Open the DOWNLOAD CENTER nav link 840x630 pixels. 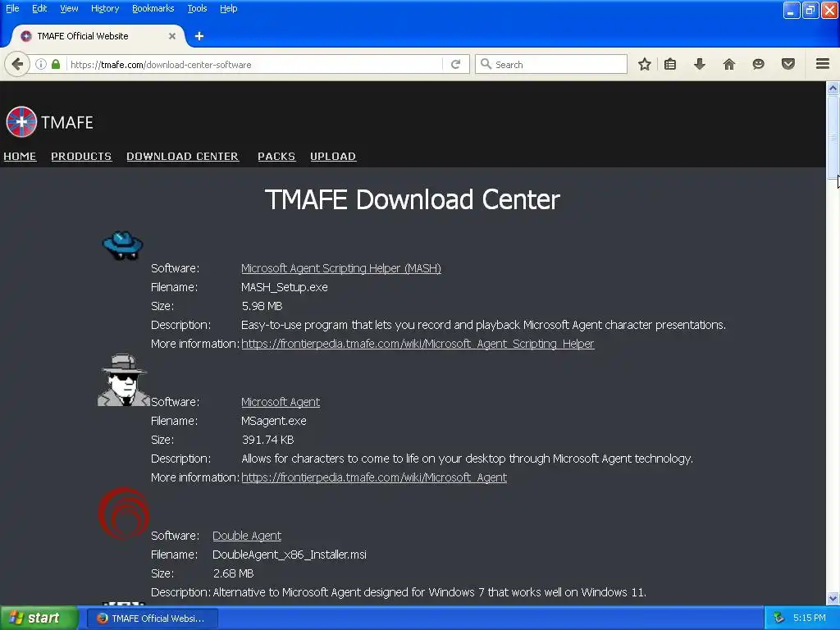point(183,157)
